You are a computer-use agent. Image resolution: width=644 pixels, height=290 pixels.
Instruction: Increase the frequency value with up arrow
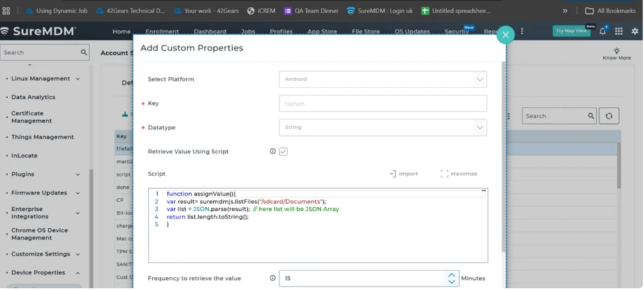pyautogui.click(x=451, y=275)
